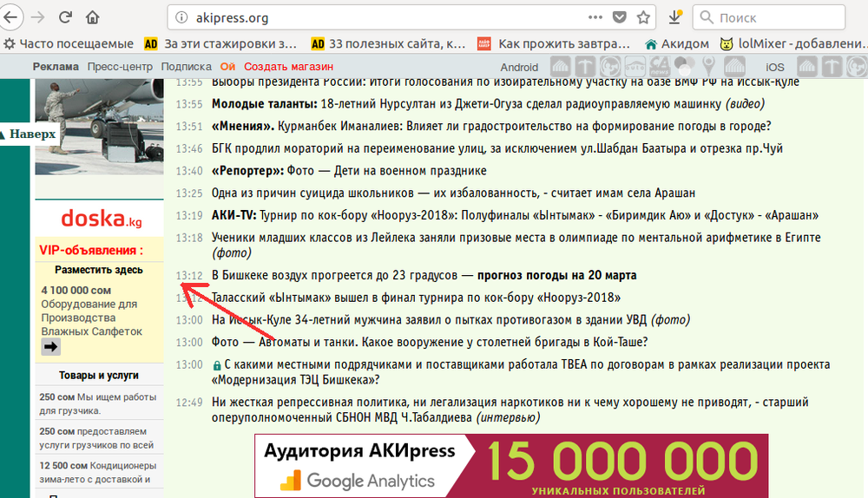This screenshot has width=868, height=498.
Task: Open Автоматы и танки photo article
Action: click(430, 343)
